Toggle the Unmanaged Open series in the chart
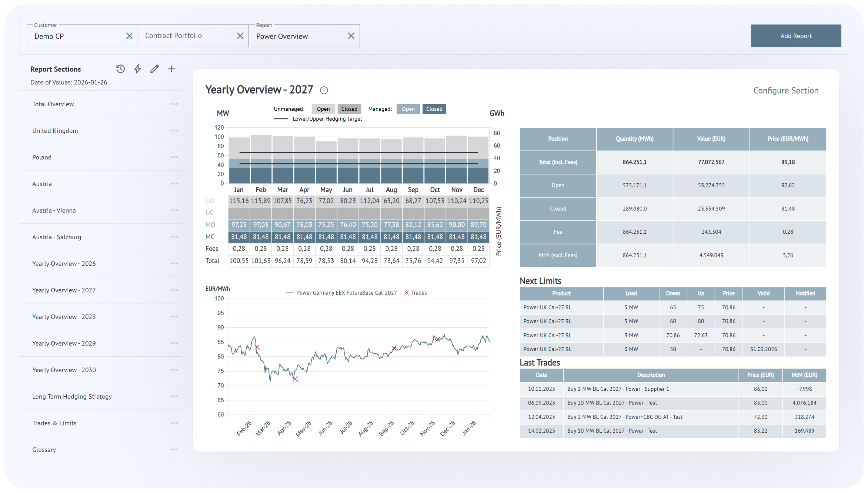Screen dimensions: 868x493 pyautogui.click(x=323, y=109)
